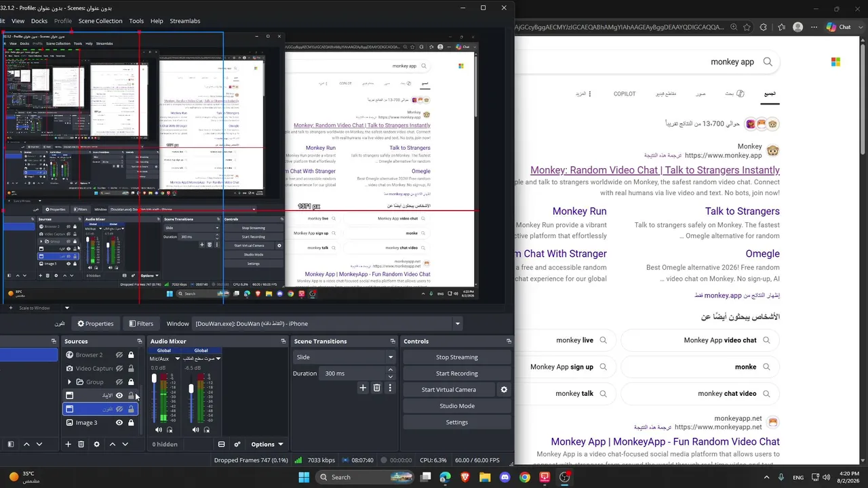Decrease transition duration with down arrow
Viewport: 868px width, 488px height.
(390, 377)
